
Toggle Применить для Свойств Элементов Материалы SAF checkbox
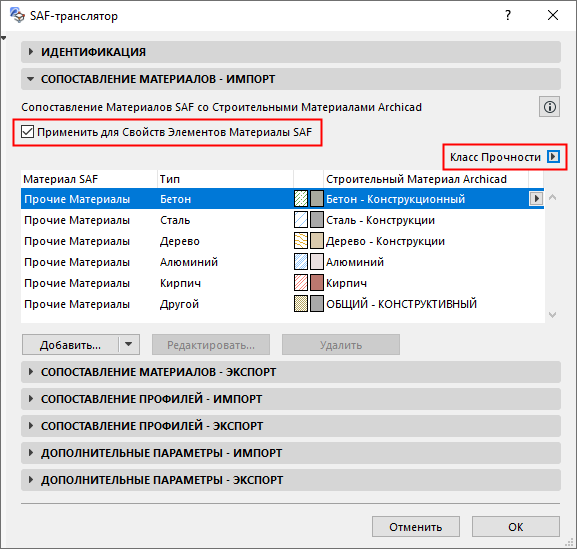pos(28,132)
